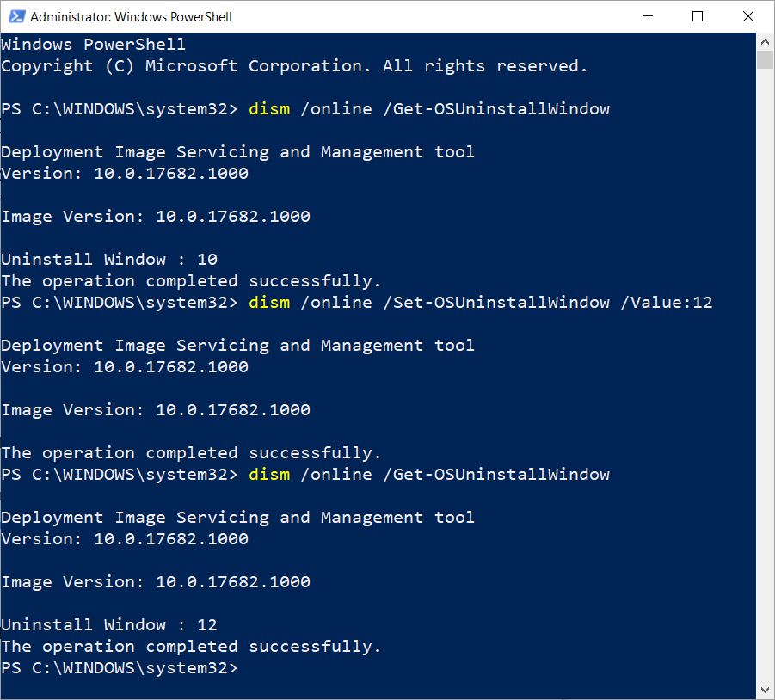Image resolution: width=775 pixels, height=700 pixels.
Task: Click the first 'dism' command word
Action: point(268,109)
